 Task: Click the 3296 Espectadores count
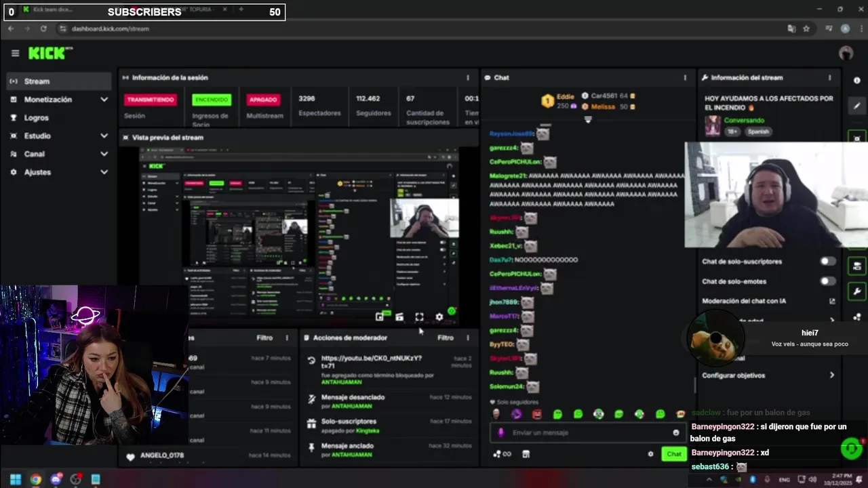click(319, 105)
